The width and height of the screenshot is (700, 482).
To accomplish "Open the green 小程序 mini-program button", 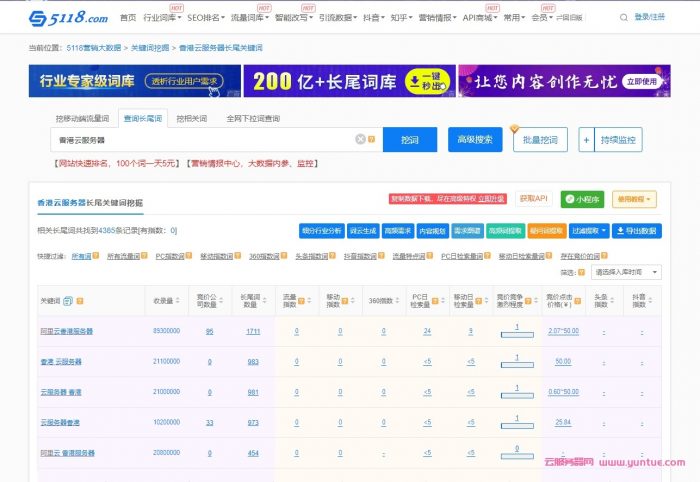I will tap(582, 199).
